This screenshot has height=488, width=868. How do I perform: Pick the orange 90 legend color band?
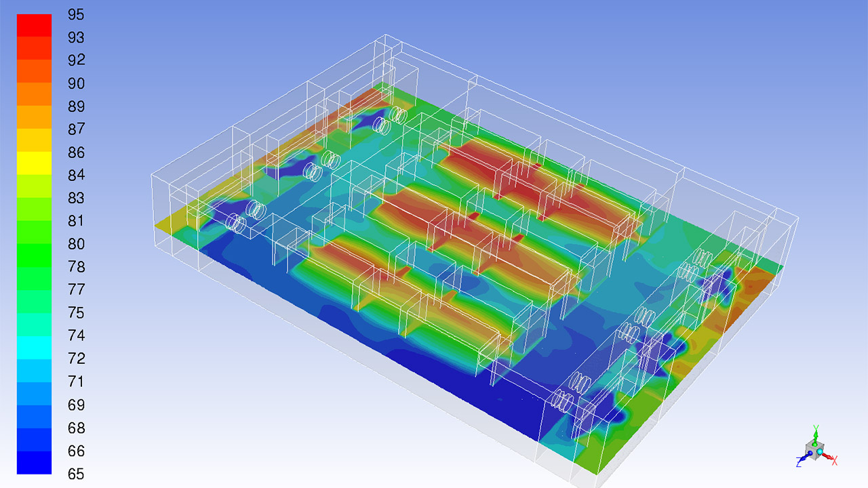34,94
